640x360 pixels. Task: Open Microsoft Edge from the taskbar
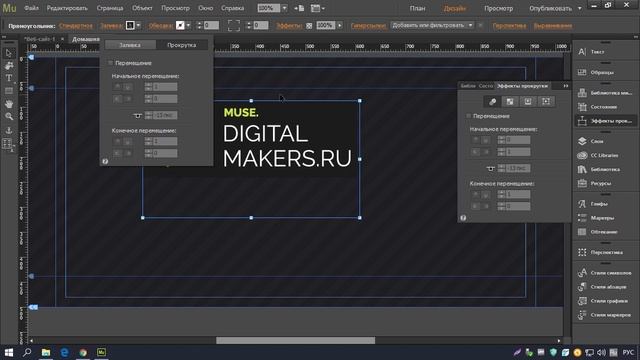(x=64, y=352)
